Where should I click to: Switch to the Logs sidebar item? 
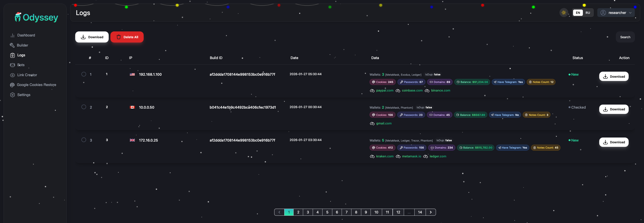point(21,55)
